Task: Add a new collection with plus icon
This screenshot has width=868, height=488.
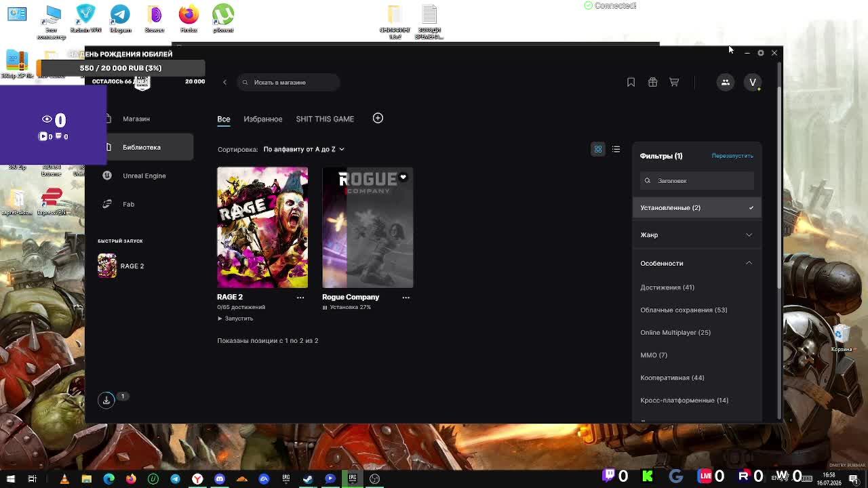Action: [x=378, y=118]
